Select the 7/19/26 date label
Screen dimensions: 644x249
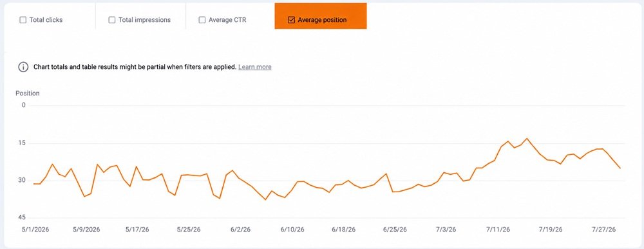click(x=551, y=230)
